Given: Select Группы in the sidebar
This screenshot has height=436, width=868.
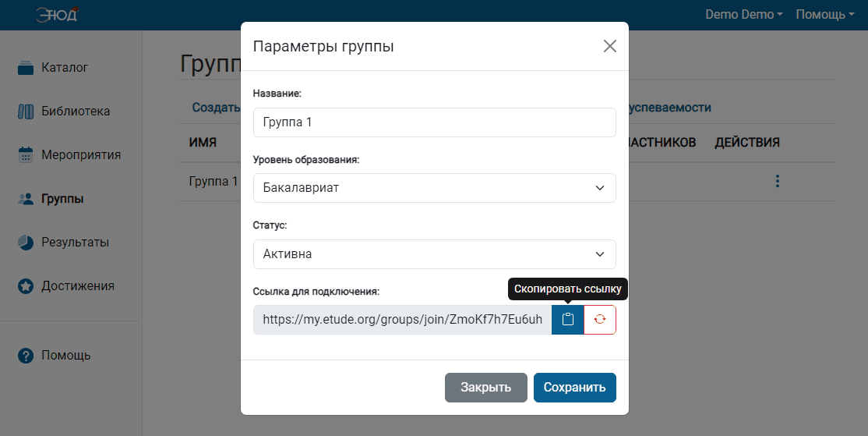Looking at the screenshot, I should [x=62, y=199].
